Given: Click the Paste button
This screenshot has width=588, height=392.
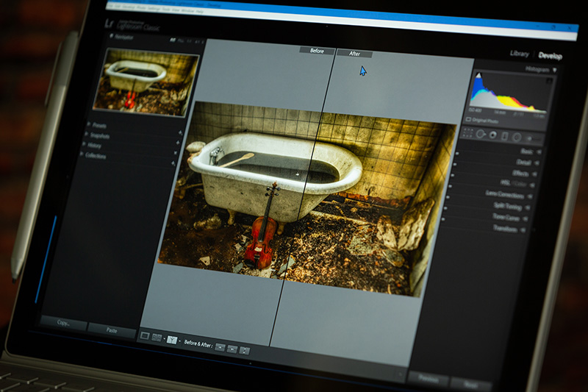Looking at the screenshot, I should [x=111, y=330].
